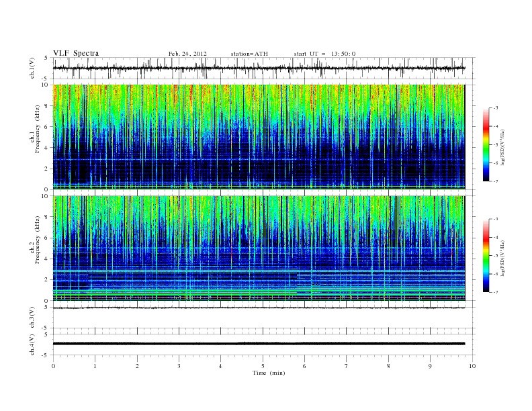Click the time-axis tick label '10'
Screen dimensions: 532x411
(472, 366)
